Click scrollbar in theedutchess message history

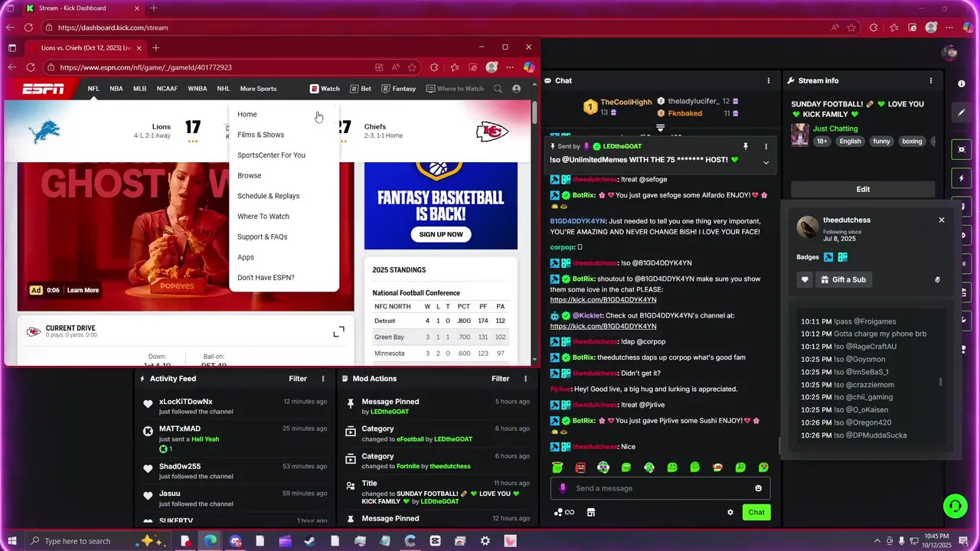click(x=940, y=381)
